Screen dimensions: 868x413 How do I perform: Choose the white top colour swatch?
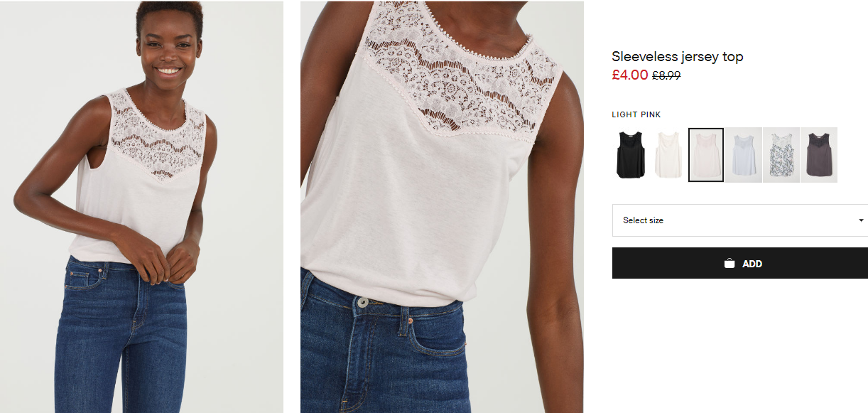[668, 155]
